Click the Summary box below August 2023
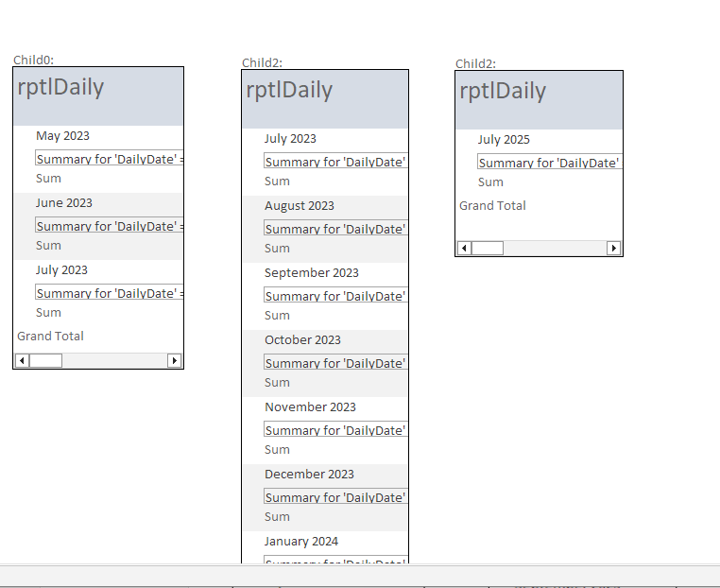Screen dimensions: 720x588 (335, 229)
